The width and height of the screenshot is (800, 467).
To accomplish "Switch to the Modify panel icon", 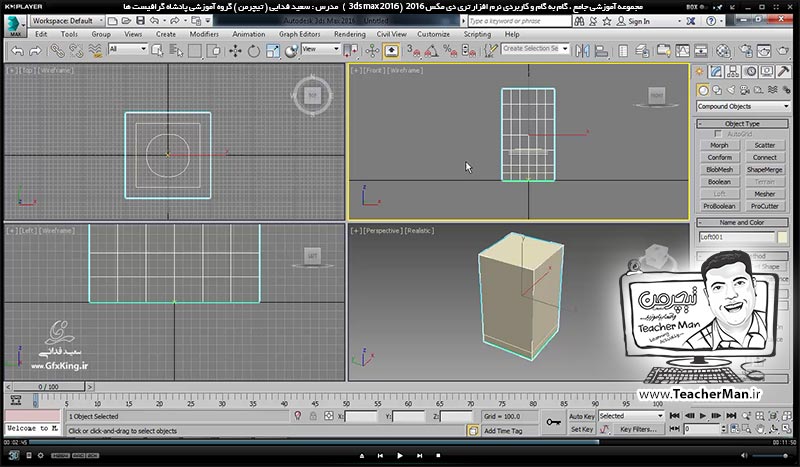I will click(716, 71).
